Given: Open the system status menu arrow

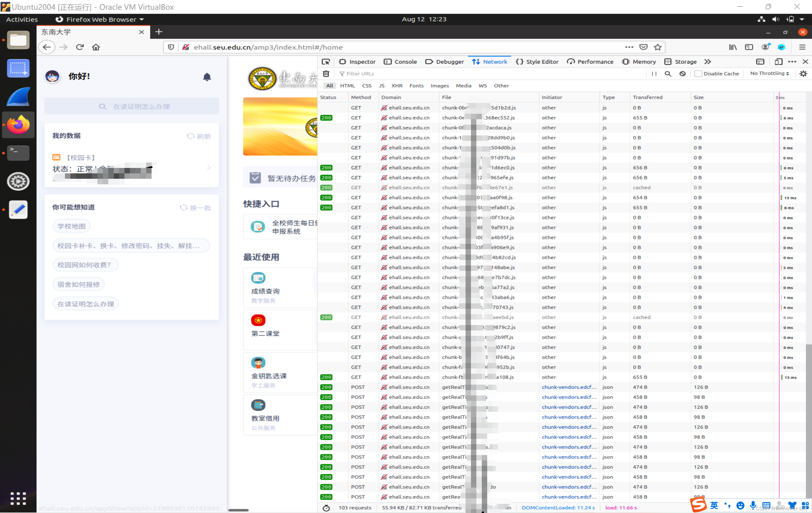Looking at the screenshot, I should click(x=802, y=19).
